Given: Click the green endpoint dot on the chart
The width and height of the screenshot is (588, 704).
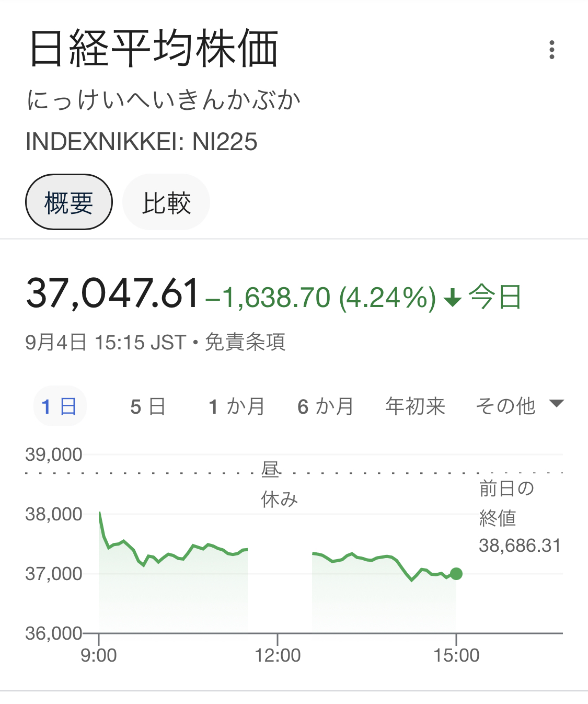Looking at the screenshot, I should click(456, 574).
